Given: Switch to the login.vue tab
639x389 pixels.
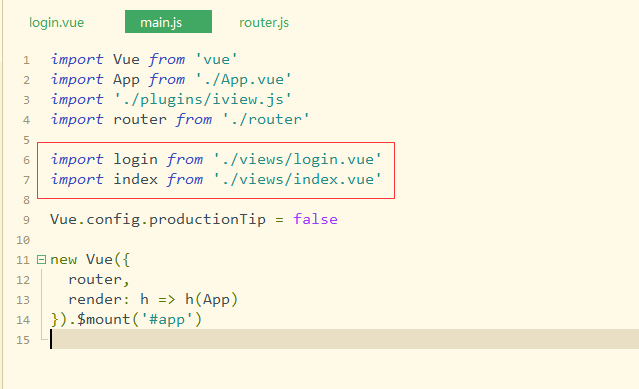Looking at the screenshot, I should [x=56, y=22].
